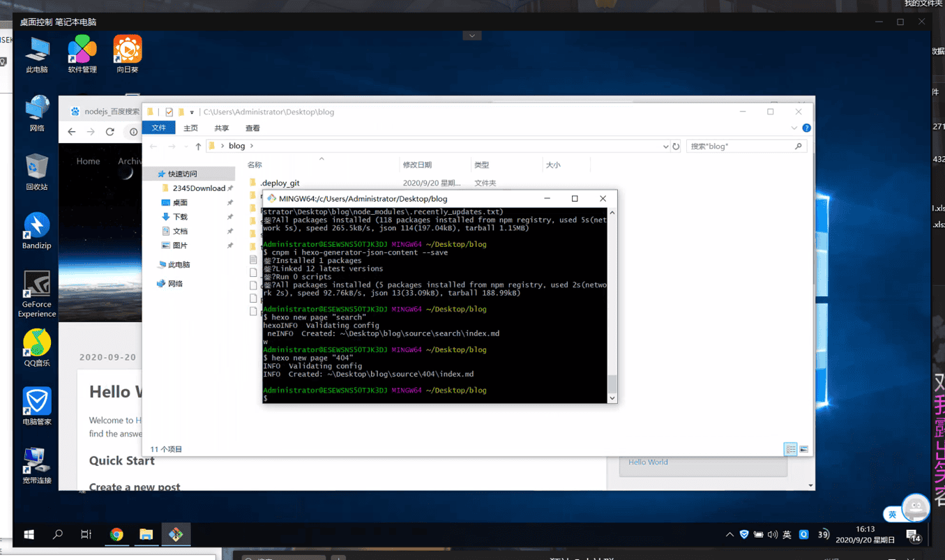
Task: Go up one folder level in Explorer
Action: [x=198, y=146]
